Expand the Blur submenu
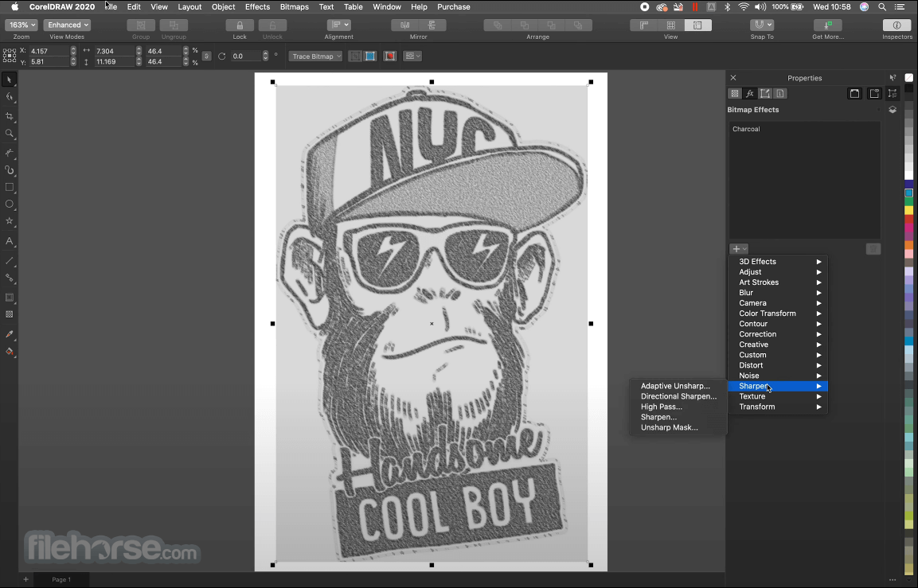 (778, 293)
